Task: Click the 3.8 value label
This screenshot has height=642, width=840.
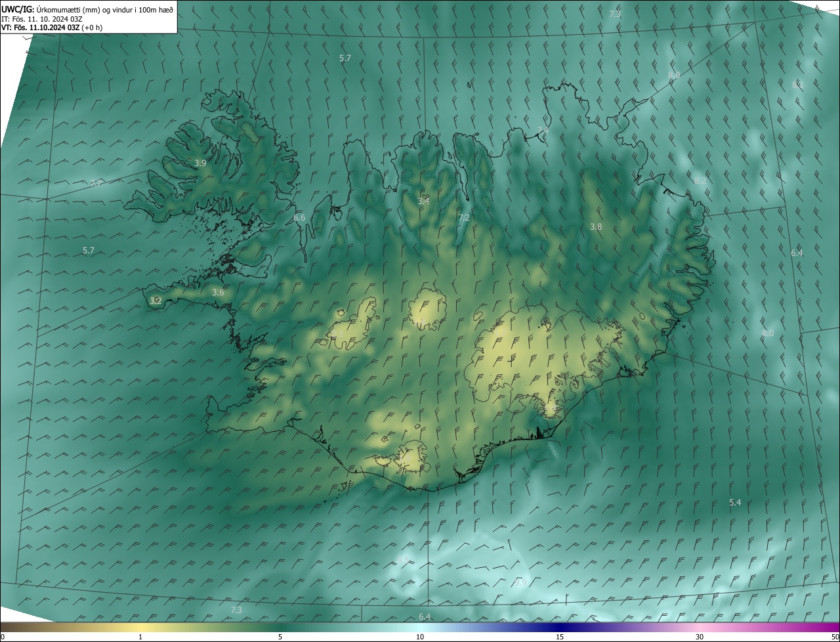Action: coord(596,226)
